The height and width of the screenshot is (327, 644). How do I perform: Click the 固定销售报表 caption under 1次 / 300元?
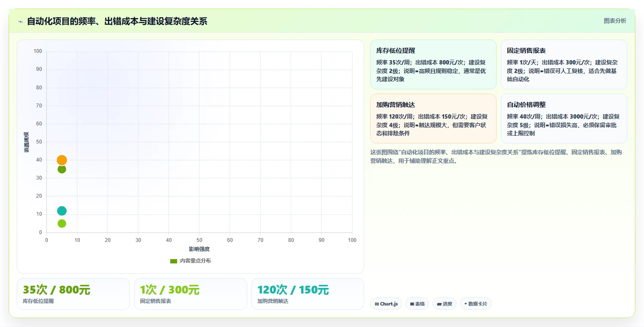[156, 301]
